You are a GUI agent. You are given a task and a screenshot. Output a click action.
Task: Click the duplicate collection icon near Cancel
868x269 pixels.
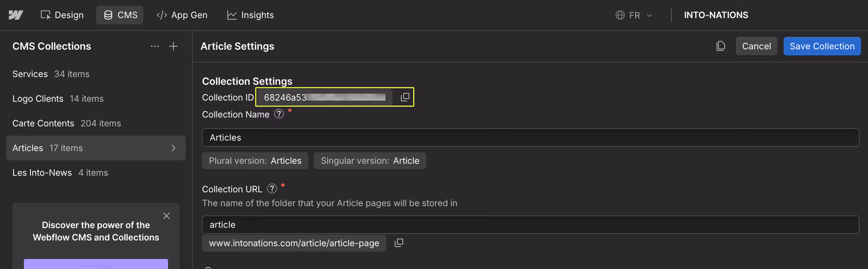(x=720, y=46)
